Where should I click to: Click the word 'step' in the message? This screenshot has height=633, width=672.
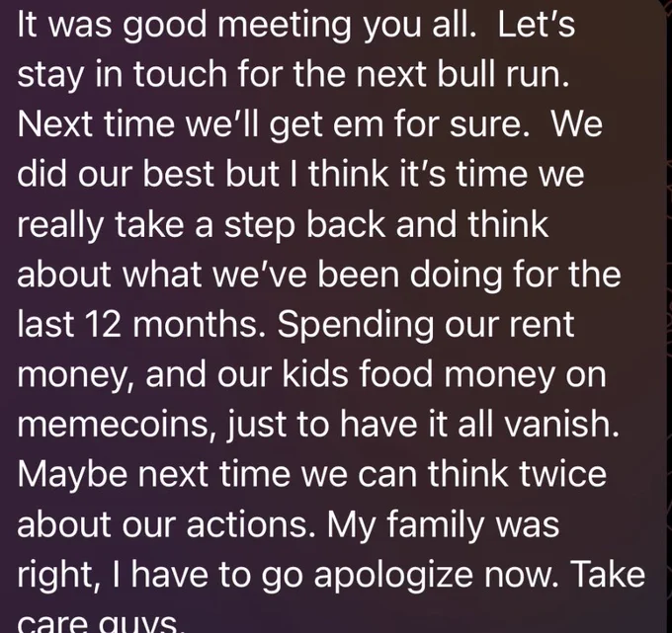pyautogui.click(x=260, y=227)
